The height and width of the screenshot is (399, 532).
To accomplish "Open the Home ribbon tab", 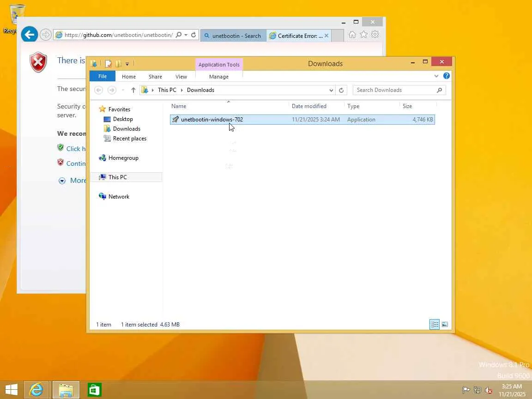I will 128,77.
